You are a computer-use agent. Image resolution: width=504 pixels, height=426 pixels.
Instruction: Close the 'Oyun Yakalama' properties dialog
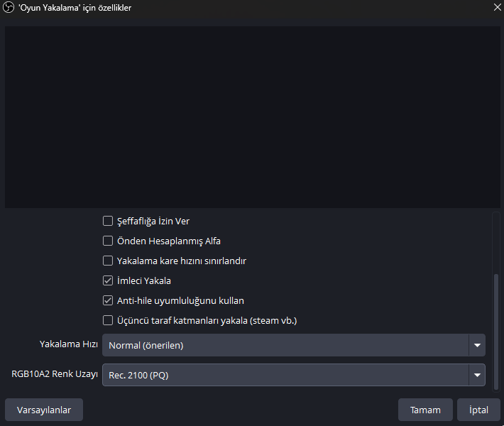coord(496,8)
